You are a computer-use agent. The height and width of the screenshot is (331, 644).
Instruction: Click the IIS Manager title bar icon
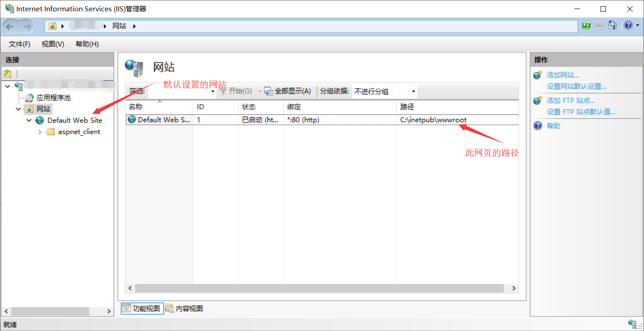(9, 9)
